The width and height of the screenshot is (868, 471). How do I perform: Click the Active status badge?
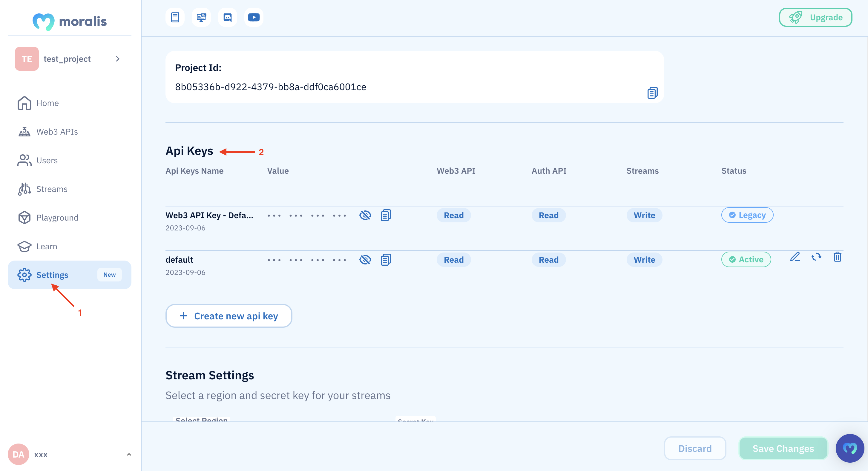coord(746,259)
